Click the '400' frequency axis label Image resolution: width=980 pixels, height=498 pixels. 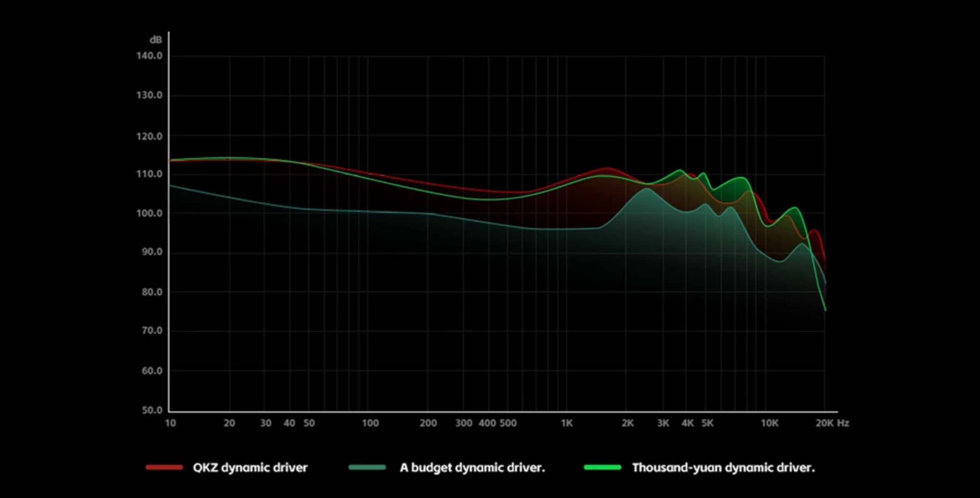[x=487, y=423]
